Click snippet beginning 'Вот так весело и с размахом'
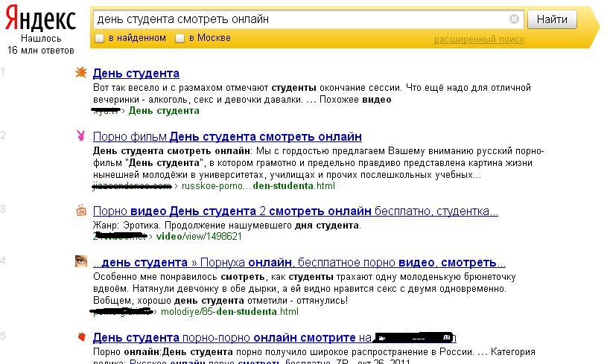The image size is (607, 364). [x=311, y=94]
